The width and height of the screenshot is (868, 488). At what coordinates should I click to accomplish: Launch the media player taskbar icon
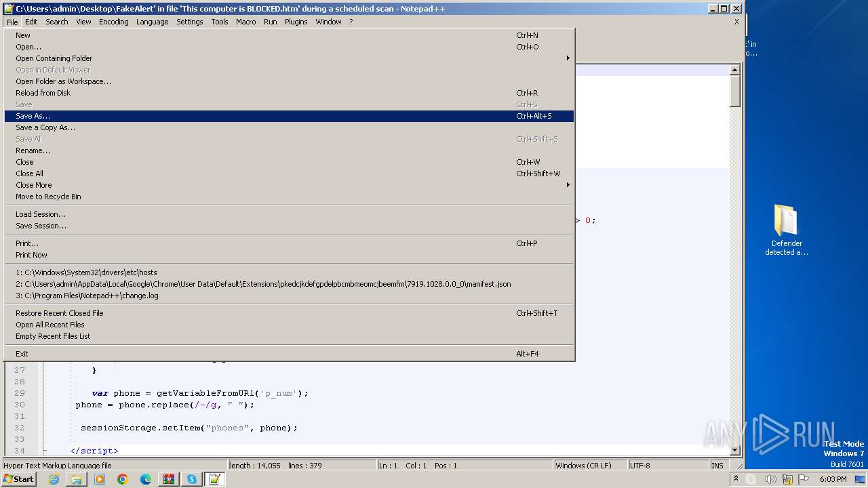click(100, 479)
